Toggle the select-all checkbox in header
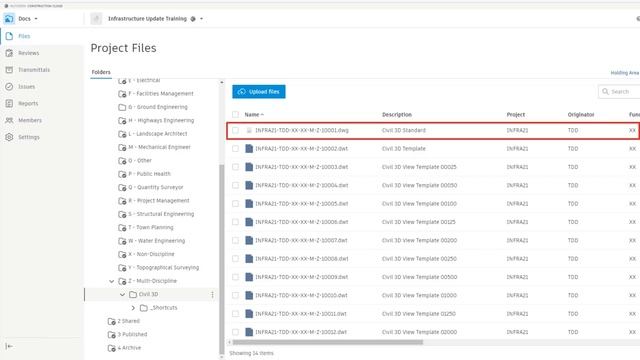 [x=236, y=114]
